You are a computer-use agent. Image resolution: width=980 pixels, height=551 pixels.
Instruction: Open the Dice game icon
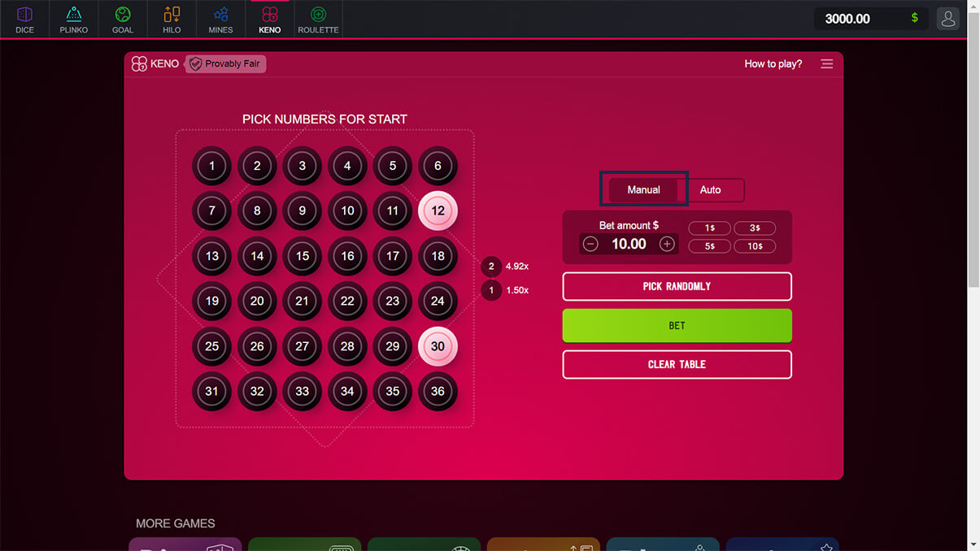pos(24,19)
